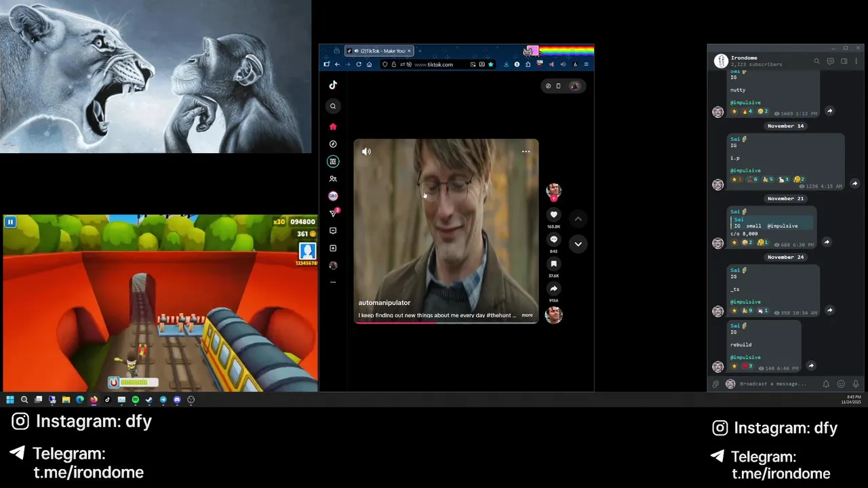
Task: Like the TikTok video with heart icon
Action: pos(553,215)
